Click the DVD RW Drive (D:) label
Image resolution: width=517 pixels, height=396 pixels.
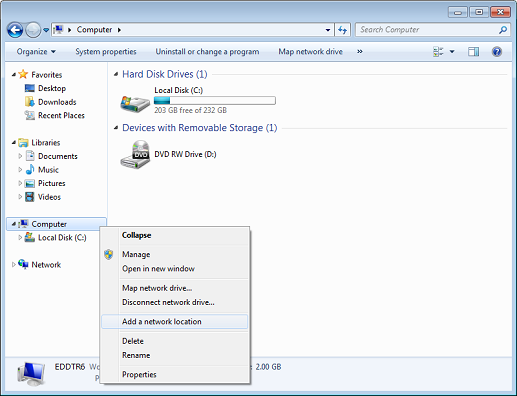(x=185, y=154)
